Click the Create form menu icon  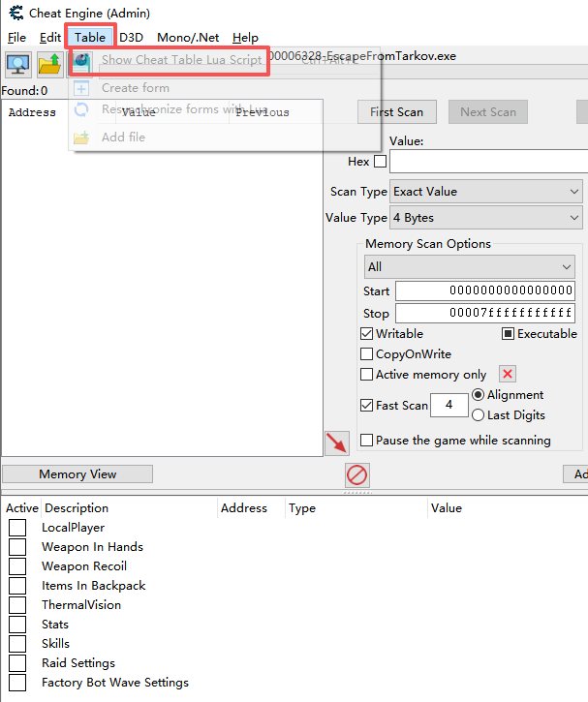point(82,88)
